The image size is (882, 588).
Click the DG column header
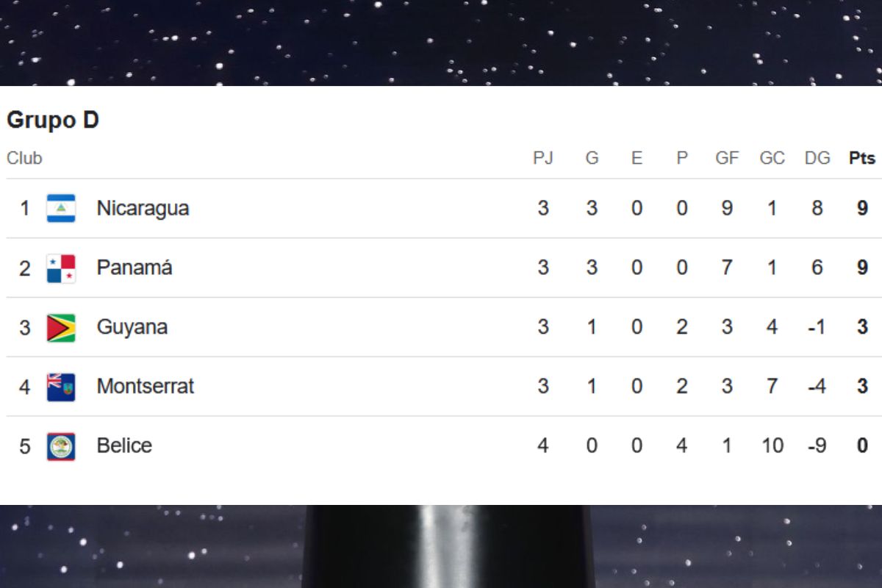(x=817, y=158)
